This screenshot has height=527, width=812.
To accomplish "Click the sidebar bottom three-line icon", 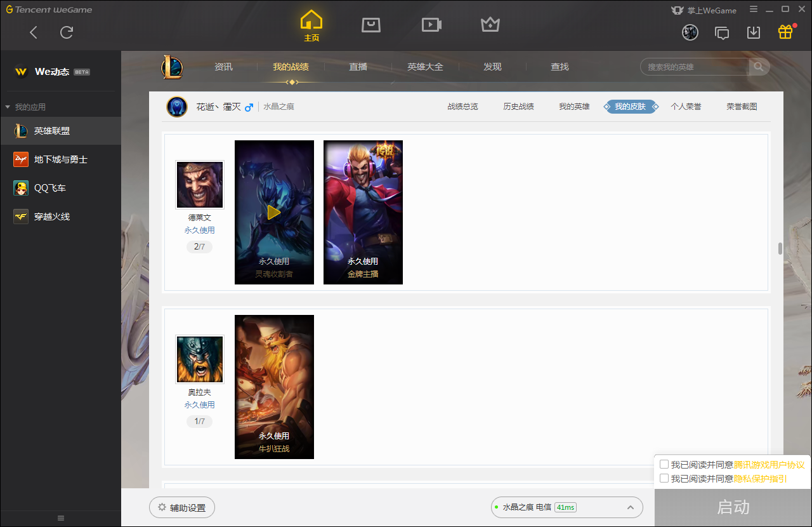I will [61, 518].
